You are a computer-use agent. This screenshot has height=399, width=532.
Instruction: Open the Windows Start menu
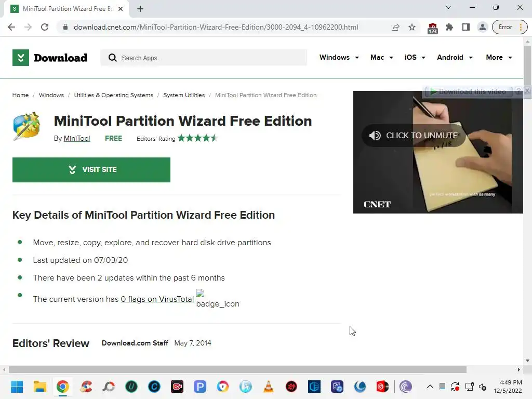point(17,387)
